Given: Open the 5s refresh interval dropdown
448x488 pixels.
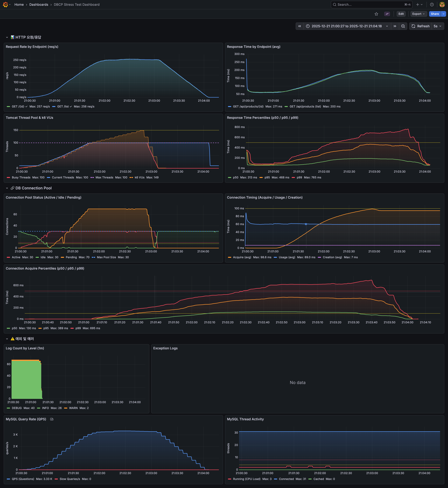Looking at the screenshot, I should 438,26.
